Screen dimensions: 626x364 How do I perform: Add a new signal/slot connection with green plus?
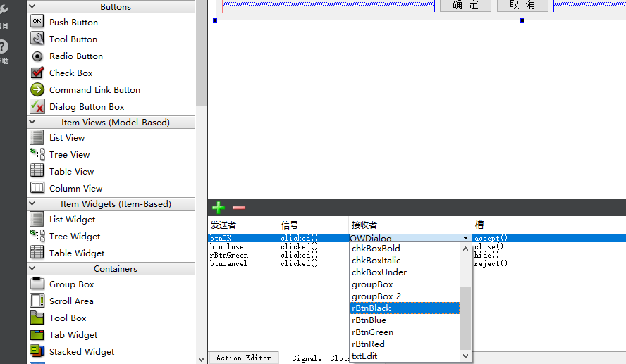click(219, 207)
